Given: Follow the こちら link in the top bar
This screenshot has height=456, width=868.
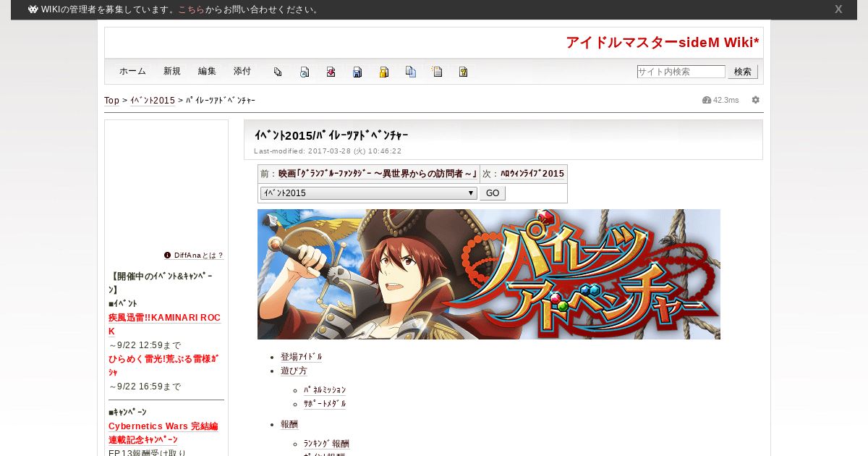Looking at the screenshot, I should [x=191, y=9].
